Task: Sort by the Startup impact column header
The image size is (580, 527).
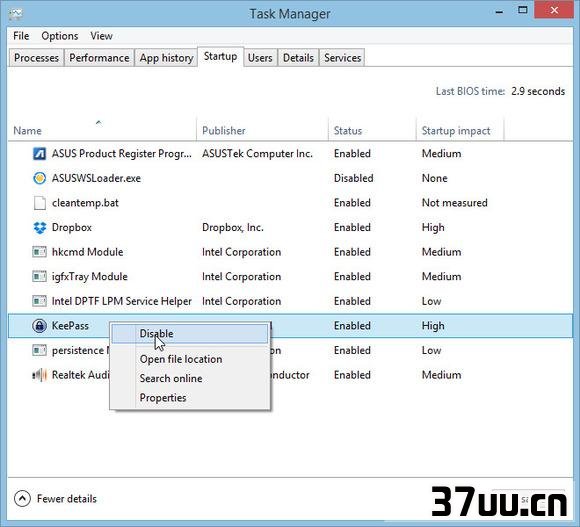Action: pos(460,130)
